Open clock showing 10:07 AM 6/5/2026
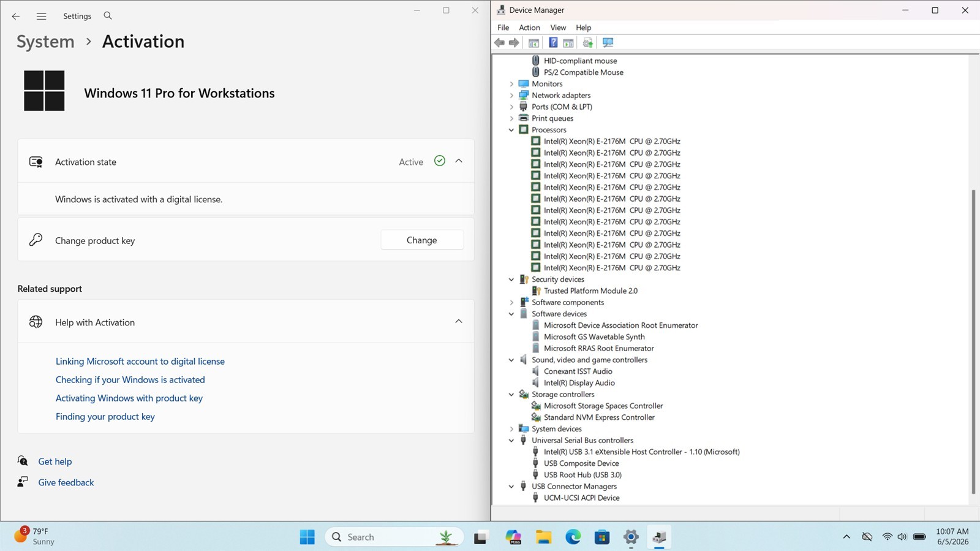 [x=952, y=537]
